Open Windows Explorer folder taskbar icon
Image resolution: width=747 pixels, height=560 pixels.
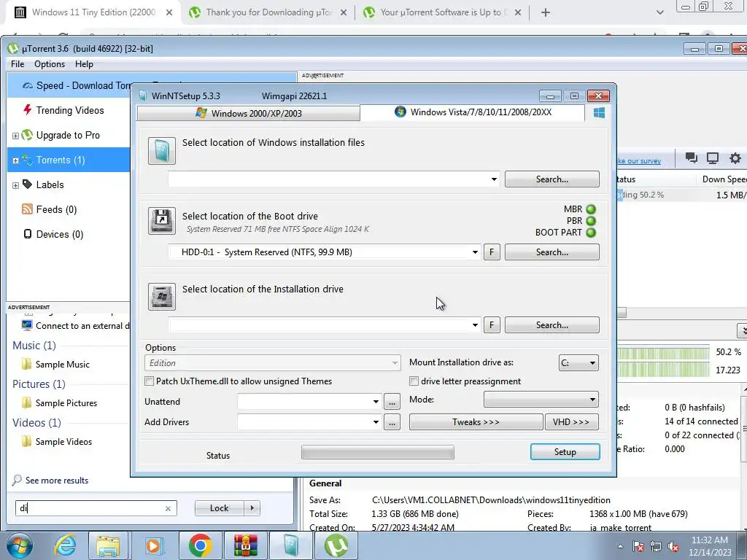point(108,545)
